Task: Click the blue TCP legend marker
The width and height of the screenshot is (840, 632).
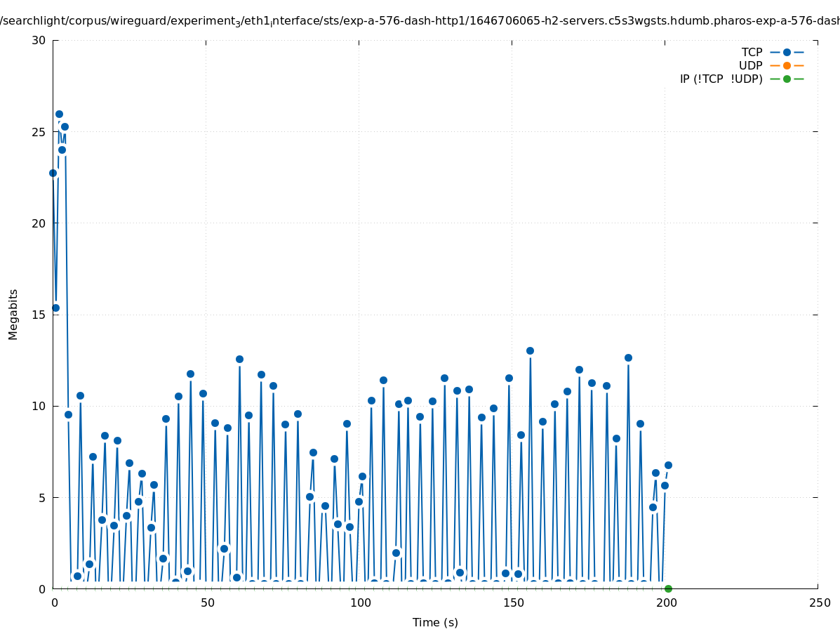Action: point(787,53)
